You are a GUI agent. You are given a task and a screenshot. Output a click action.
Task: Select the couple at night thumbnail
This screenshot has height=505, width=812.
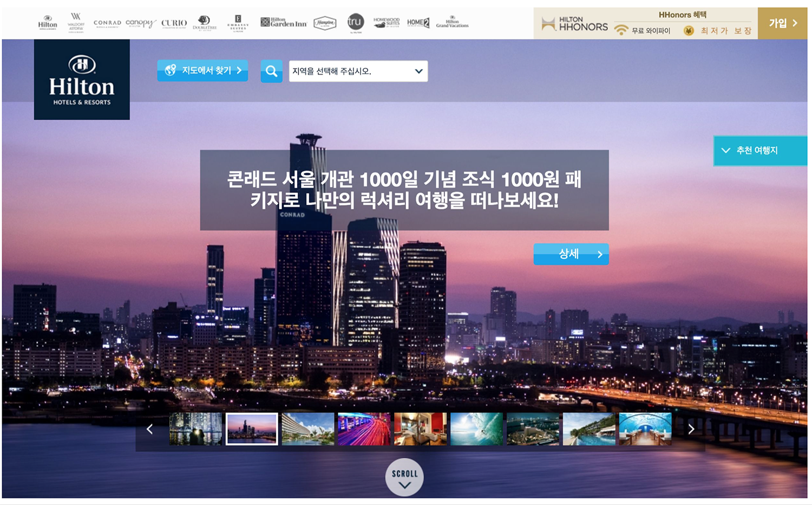[195, 429]
